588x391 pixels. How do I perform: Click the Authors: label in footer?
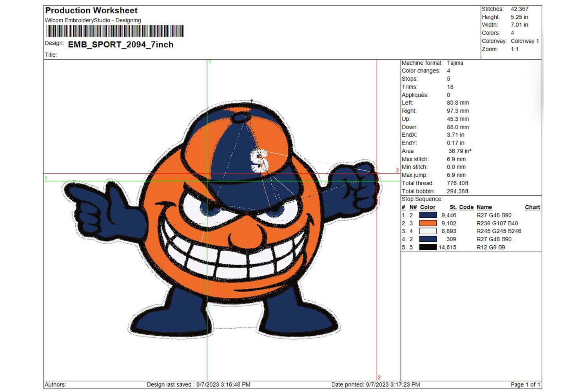click(55, 385)
